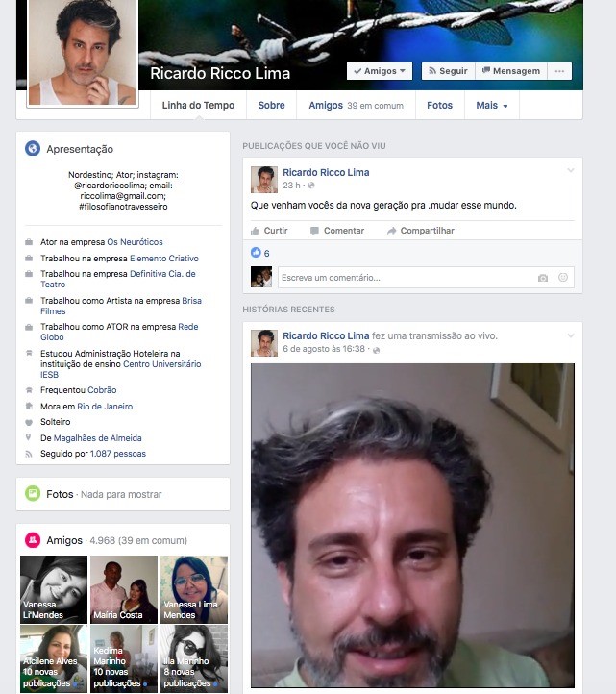Screen dimensions: 616x694
Task: Click the camera icon in comment box
Action: (x=543, y=278)
